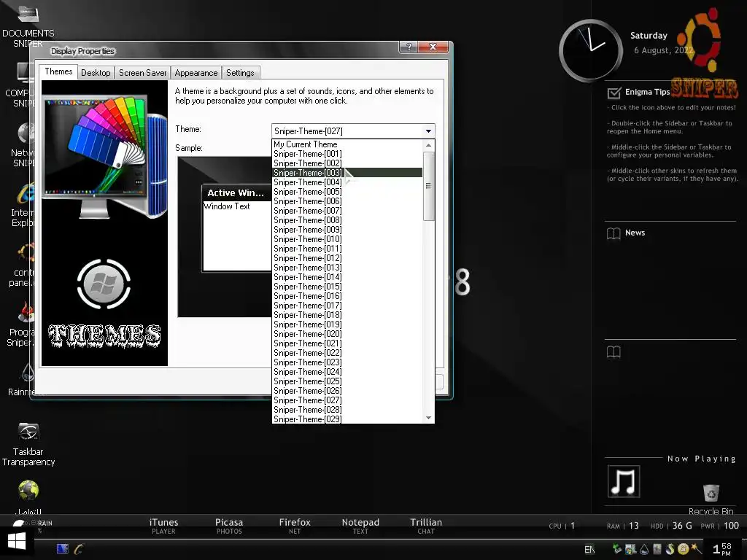Collapse the Theme dropdown via its arrow

point(428,131)
